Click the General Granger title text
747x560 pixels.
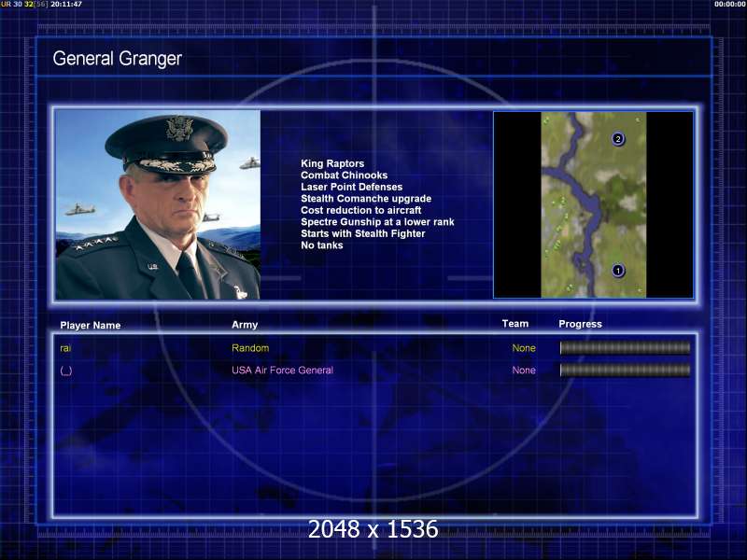(118, 59)
